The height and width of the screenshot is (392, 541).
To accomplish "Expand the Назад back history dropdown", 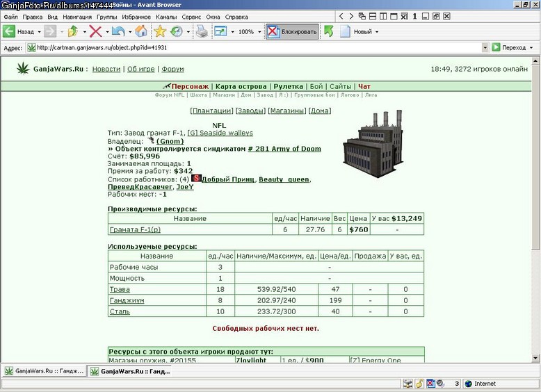I will (40, 32).
